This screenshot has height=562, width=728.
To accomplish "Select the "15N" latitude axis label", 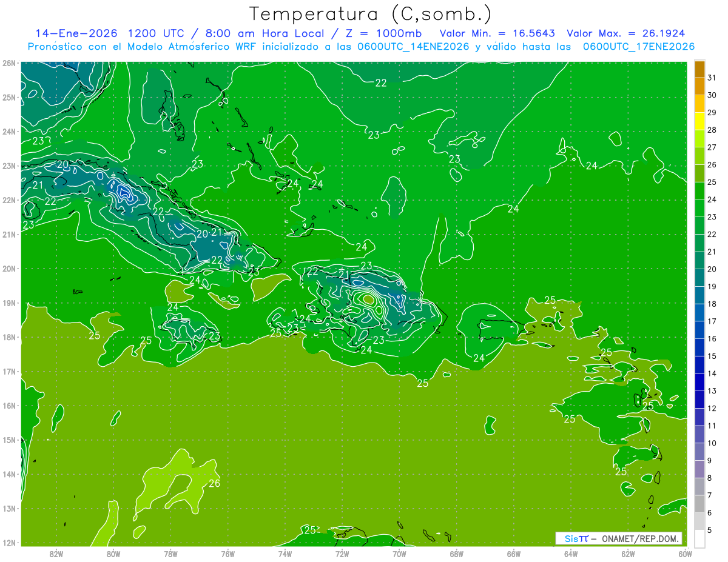I will tap(8, 440).
